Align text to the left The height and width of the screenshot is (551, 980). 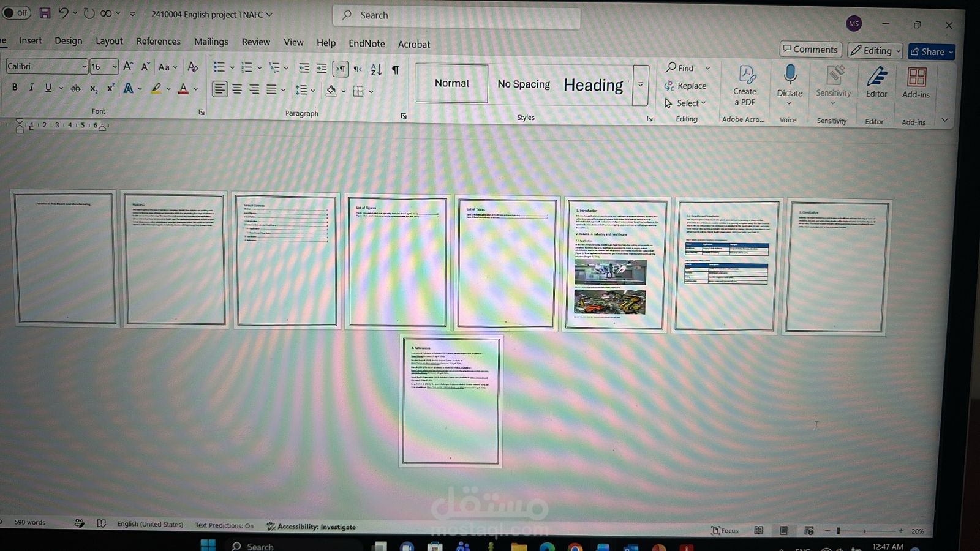point(219,89)
